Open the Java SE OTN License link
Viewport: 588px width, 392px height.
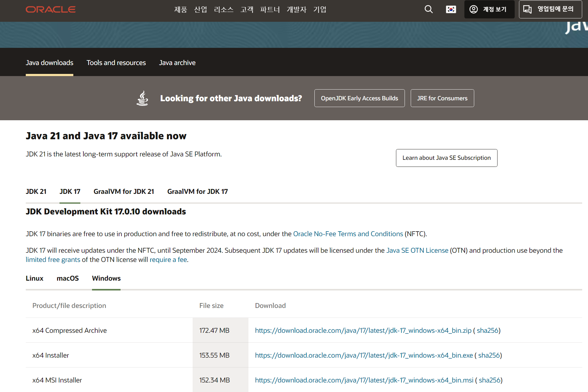click(x=417, y=250)
